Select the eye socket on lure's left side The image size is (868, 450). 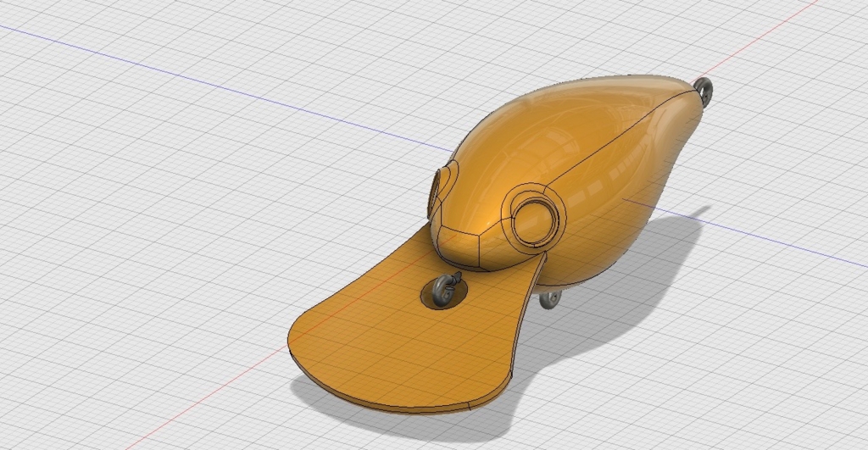click(437, 192)
